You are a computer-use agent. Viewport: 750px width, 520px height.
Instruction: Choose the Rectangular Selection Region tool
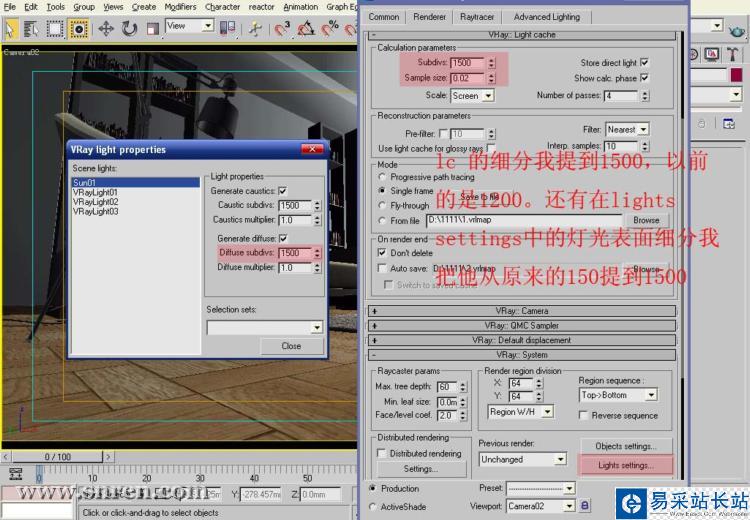(x=55, y=29)
